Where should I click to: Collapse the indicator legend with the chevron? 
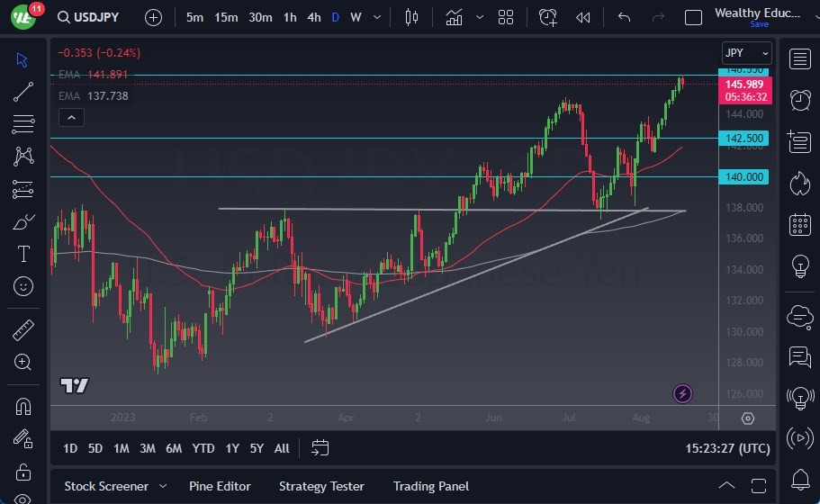click(70, 117)
